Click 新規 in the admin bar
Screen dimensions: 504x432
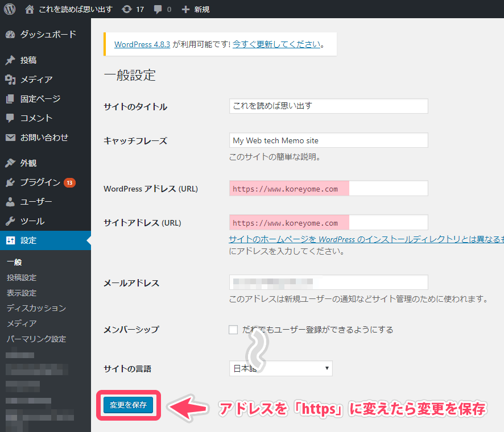tap(202, 10)
